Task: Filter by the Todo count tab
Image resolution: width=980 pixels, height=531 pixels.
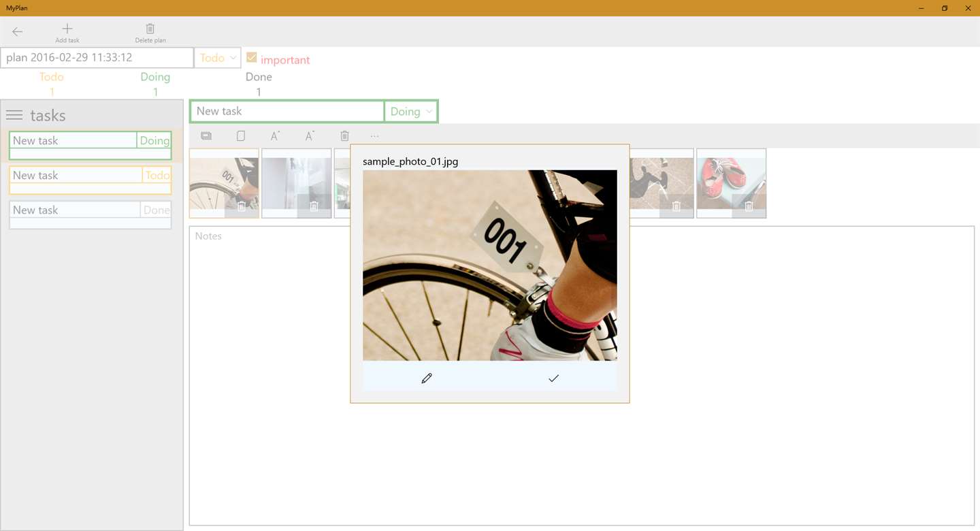Action: (x=52, y=84)
